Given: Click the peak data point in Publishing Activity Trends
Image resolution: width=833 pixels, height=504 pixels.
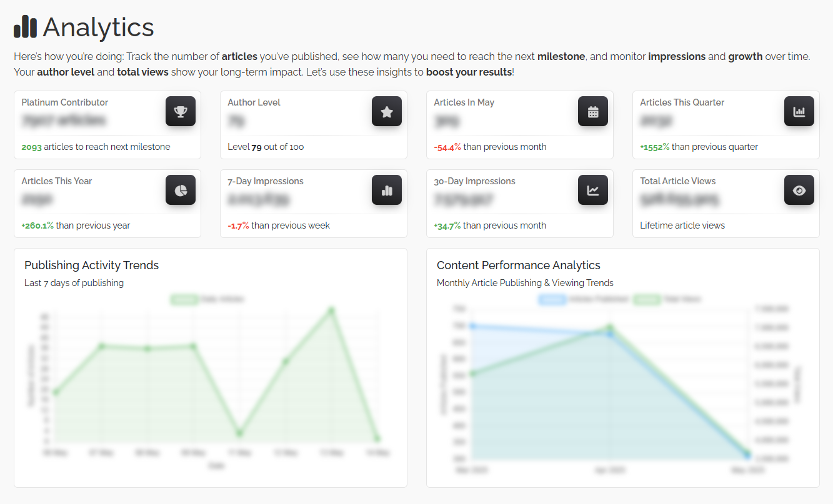Looking at the screenshot, I should pyautogui.click(x=331, y=309).
